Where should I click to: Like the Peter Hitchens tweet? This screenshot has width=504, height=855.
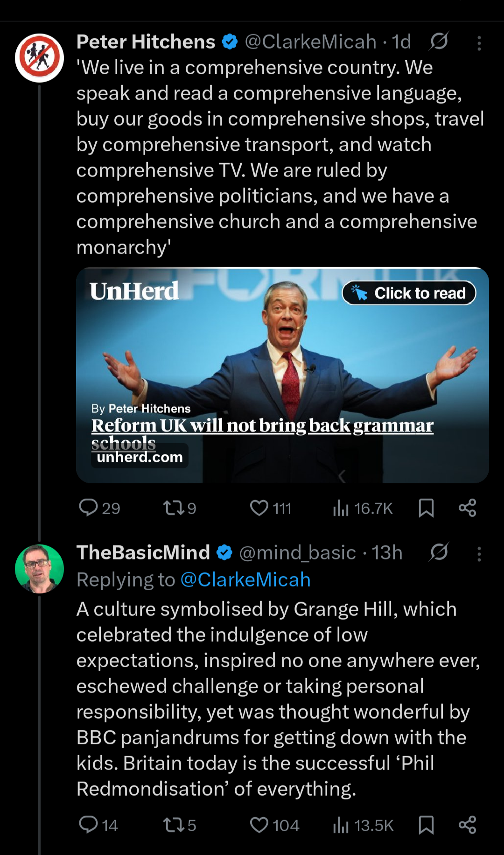pos(259,508)
